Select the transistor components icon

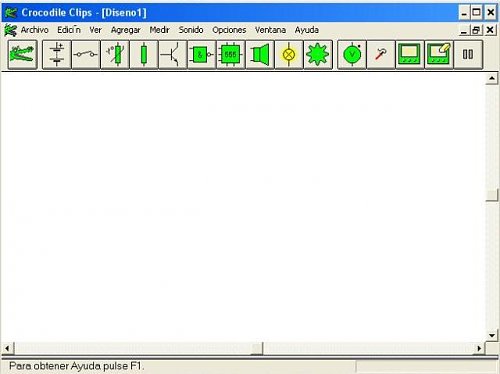pyautogui.click(x=173, y=55)
